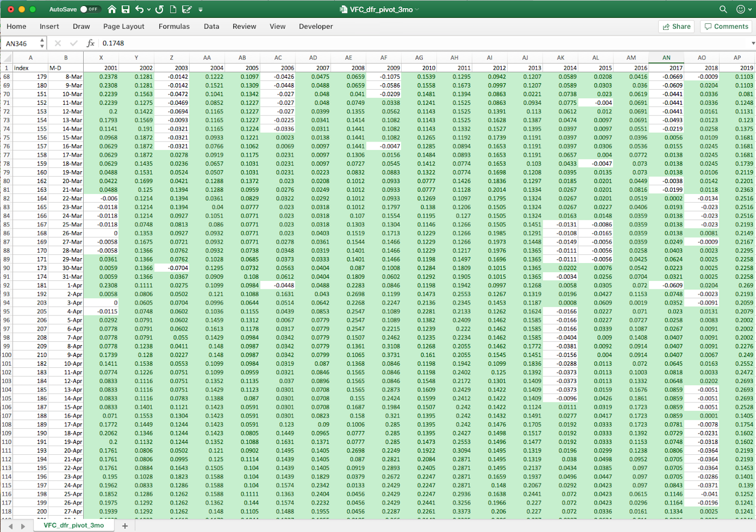Viewport: 756px width, 532px height.
Task: Click the Redo circular arrow icon
Action: [159, 9]
